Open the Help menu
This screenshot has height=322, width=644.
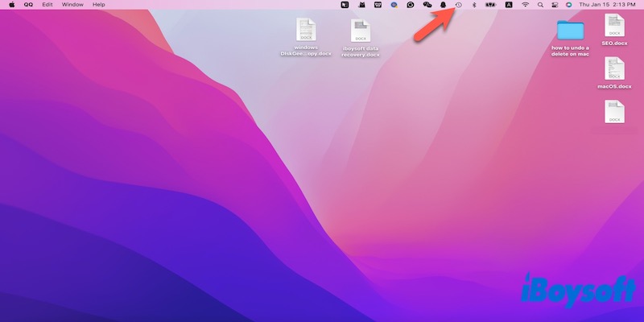click(99, 5)
